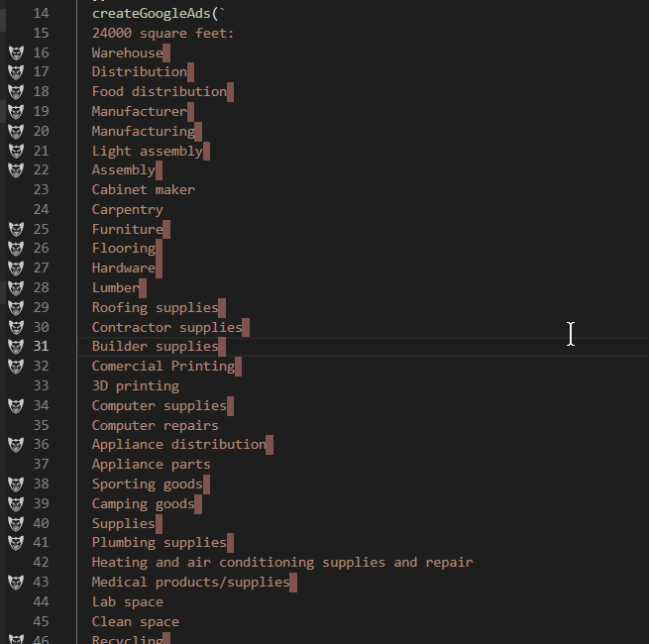Click the gutter icon on line 20
Screen dimensions: 649x644
pyautogui.click(x=16, y=131)
